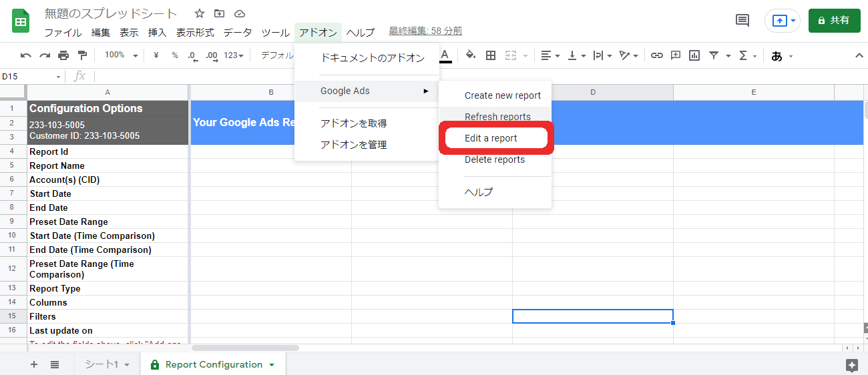Open the functions sigma menu
Viewport: 868px width, 375px height.
tap(743, 55)
